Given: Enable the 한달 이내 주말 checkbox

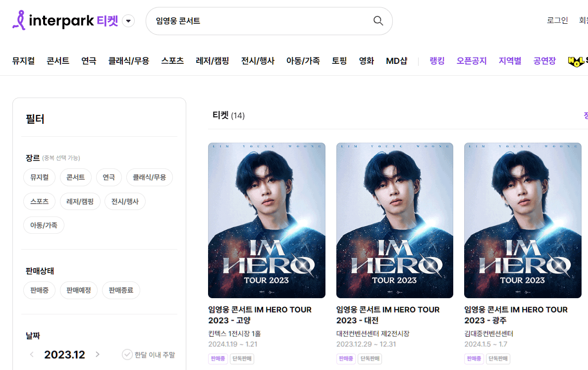Looking at the screenshot, I should (x=127, y=354).
